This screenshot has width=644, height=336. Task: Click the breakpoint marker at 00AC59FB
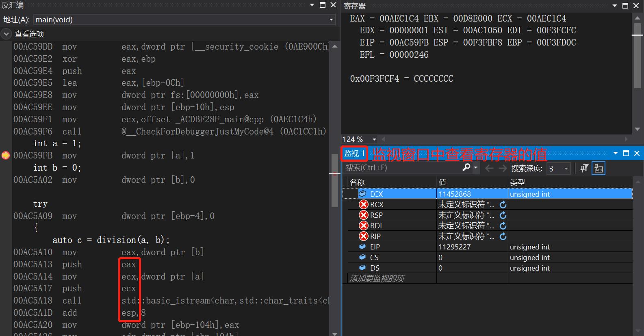pyautogui.click(x=6, y=156)
